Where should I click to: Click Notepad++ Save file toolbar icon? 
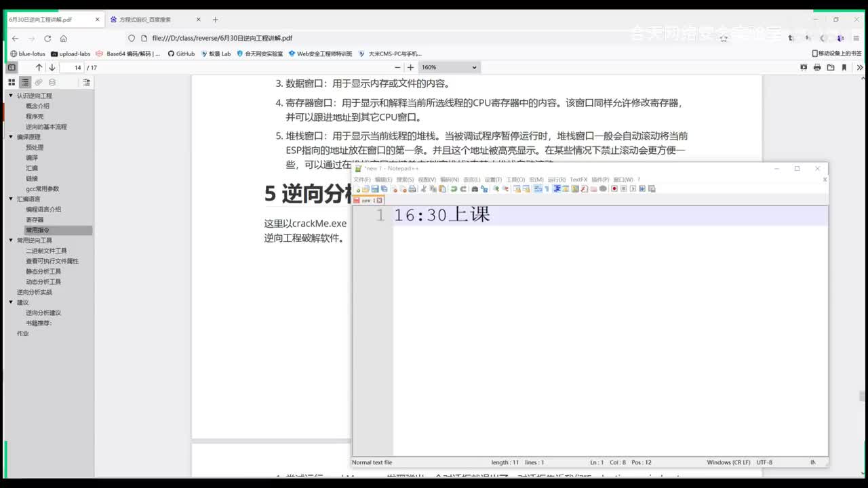coord(375,189)
